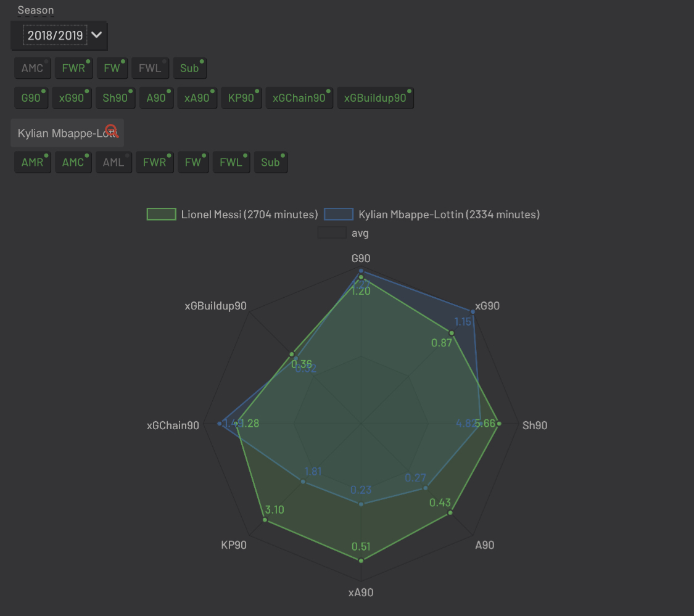Hide Kylian Mbappe-Lottin (2334 minutes) legend series
The image size is (694, 616).
point(449,215)
